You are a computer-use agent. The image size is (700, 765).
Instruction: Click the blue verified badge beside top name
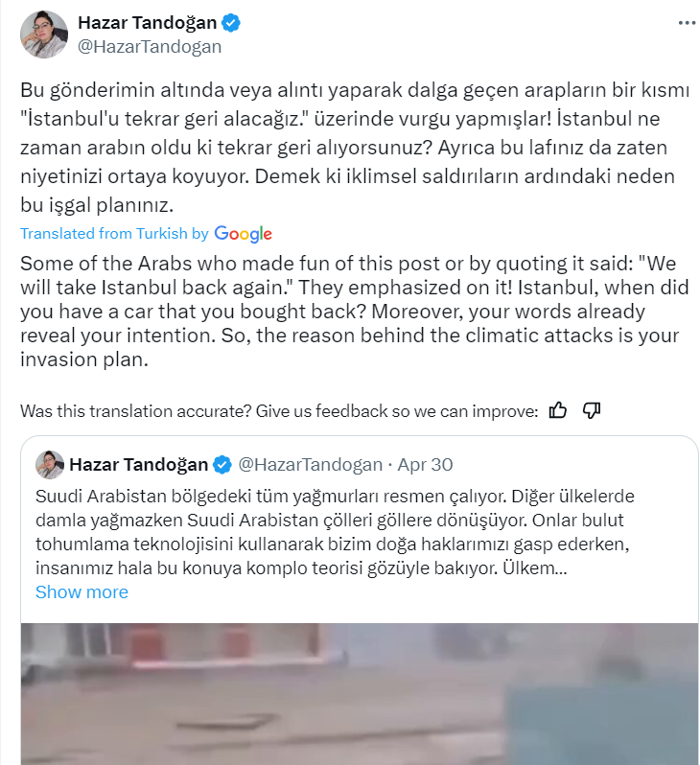[x=231, y=23]
